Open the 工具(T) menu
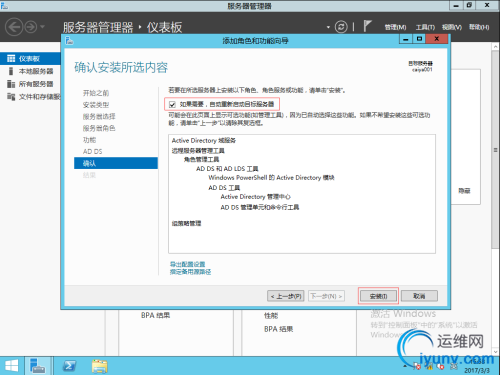This screenshot has height=375, width=500. point(425,27)
